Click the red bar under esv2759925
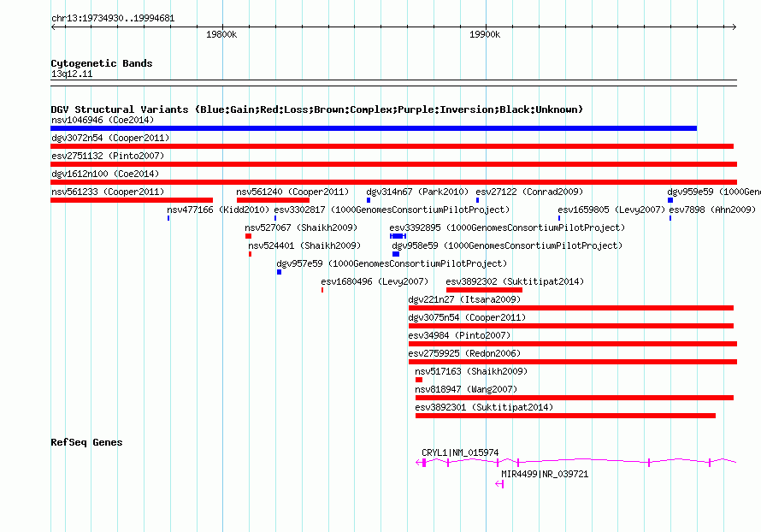 pos(573,362)
